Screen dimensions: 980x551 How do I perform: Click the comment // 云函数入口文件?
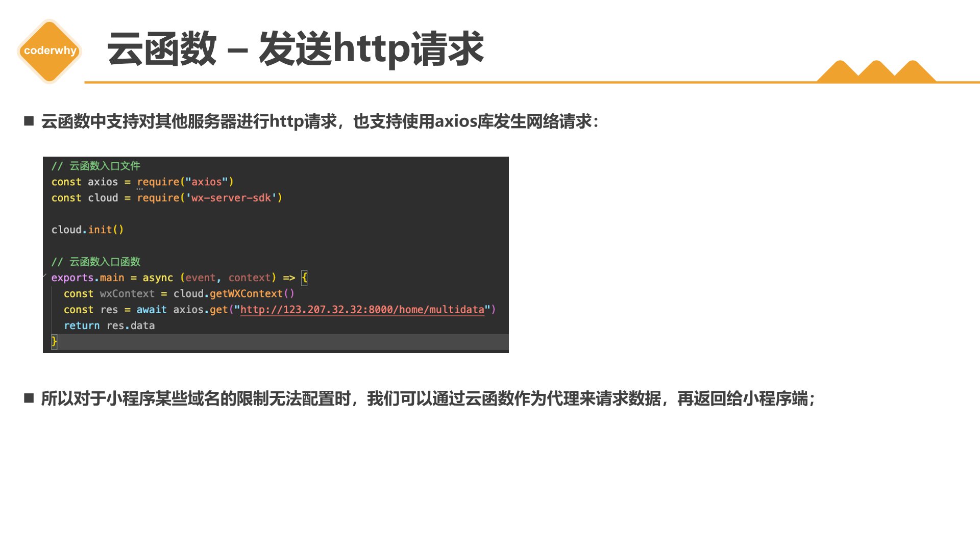point(95,166)
